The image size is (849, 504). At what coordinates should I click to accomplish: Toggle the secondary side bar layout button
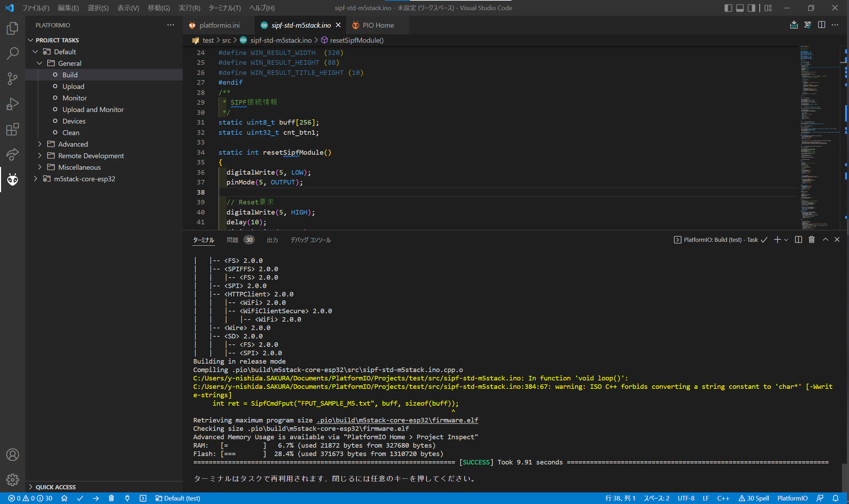[x=751, y=8]
